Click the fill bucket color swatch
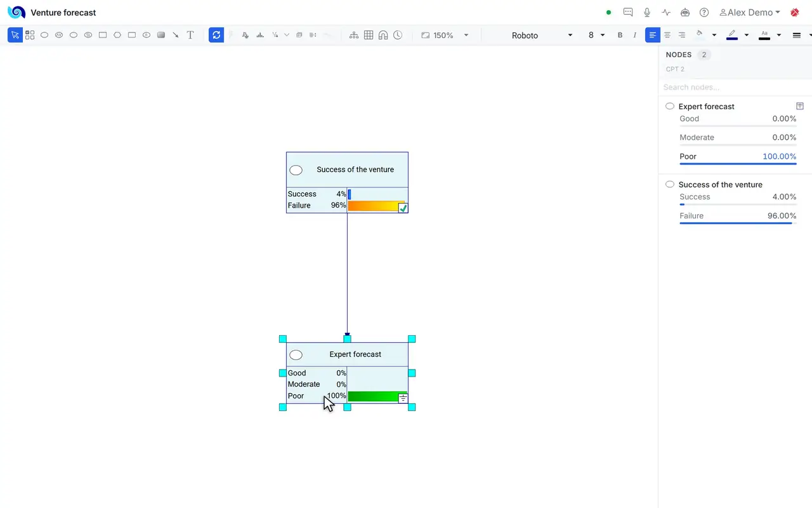The width and height of the screenshot is (812, 508). [x=700, y=34]
